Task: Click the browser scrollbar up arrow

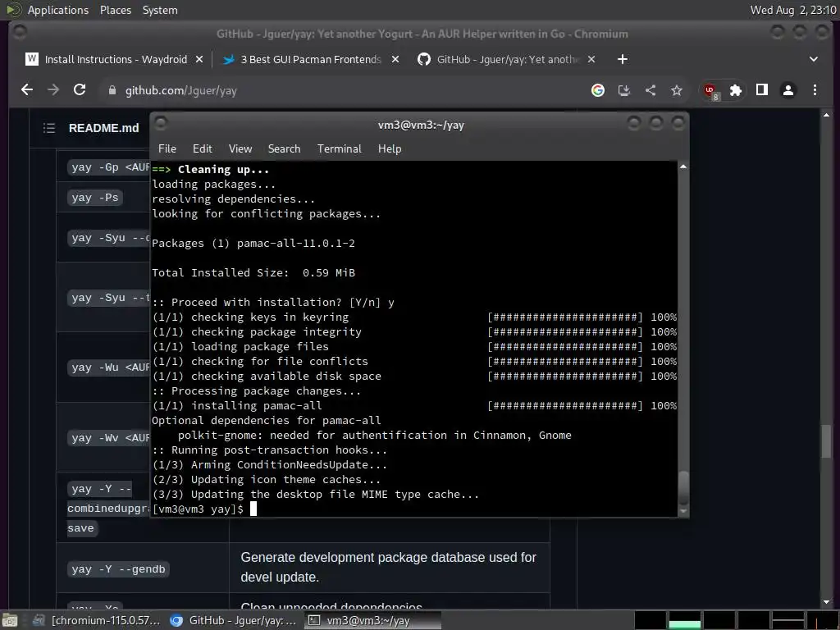Action: [x=825, y=115]
